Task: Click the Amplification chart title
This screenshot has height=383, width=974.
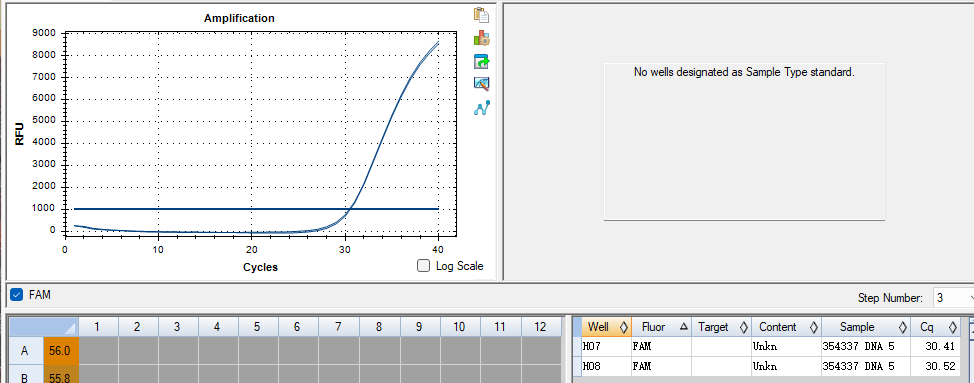Action: [239, 18]
